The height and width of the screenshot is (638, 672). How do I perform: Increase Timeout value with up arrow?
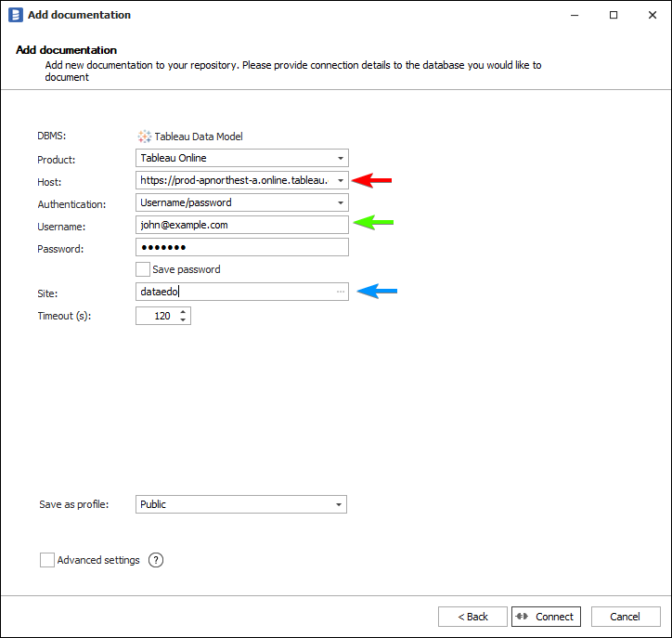point(183,311)
